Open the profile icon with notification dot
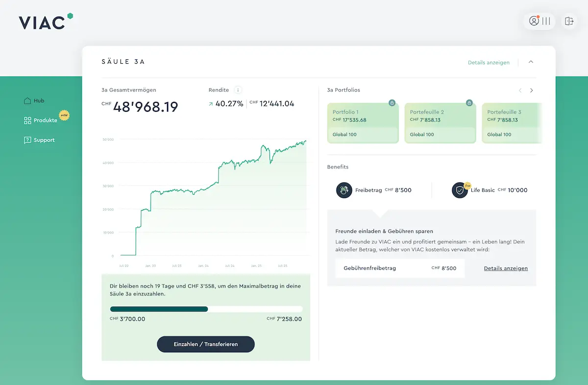This screenshot has width=588, height=385. [534, 21]
